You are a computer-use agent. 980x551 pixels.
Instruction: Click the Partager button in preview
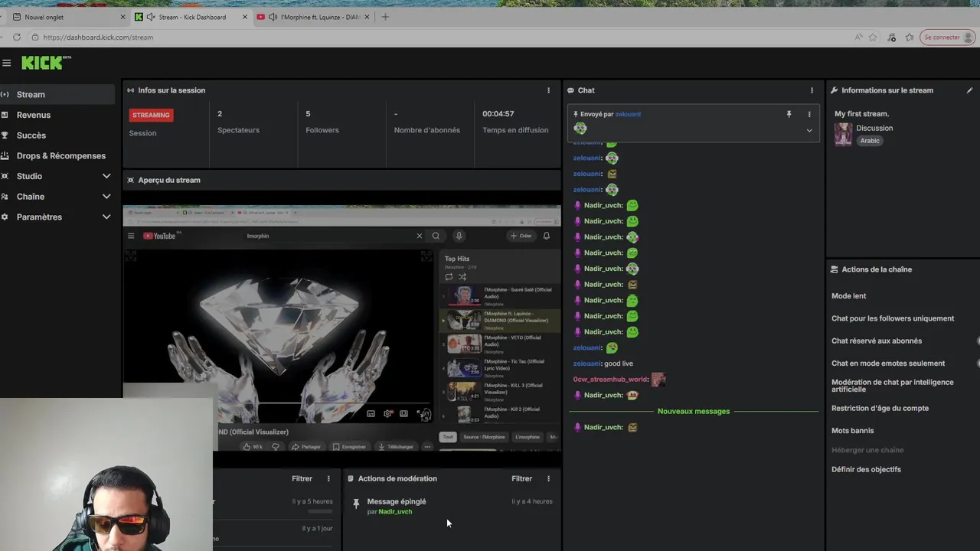(305, 447)
